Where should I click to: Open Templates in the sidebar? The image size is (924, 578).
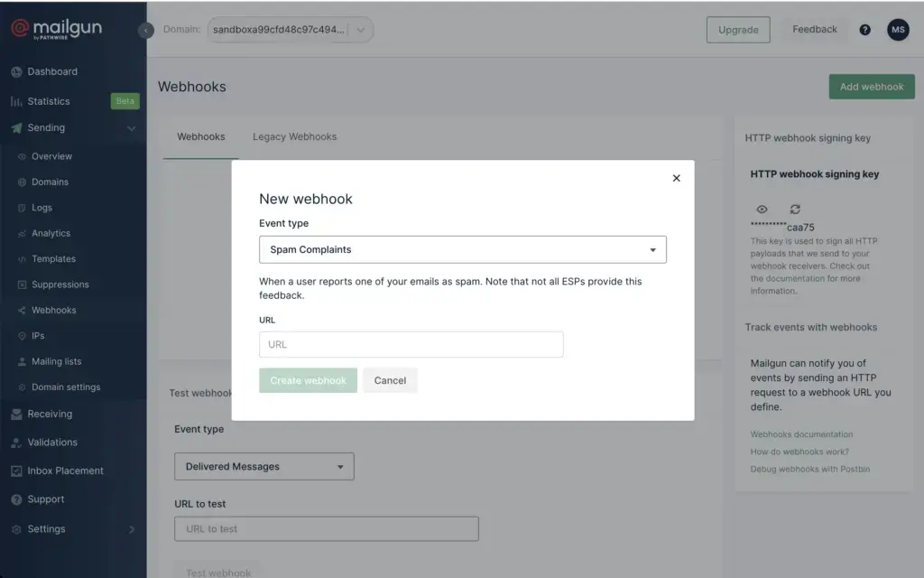pos(53,259)
